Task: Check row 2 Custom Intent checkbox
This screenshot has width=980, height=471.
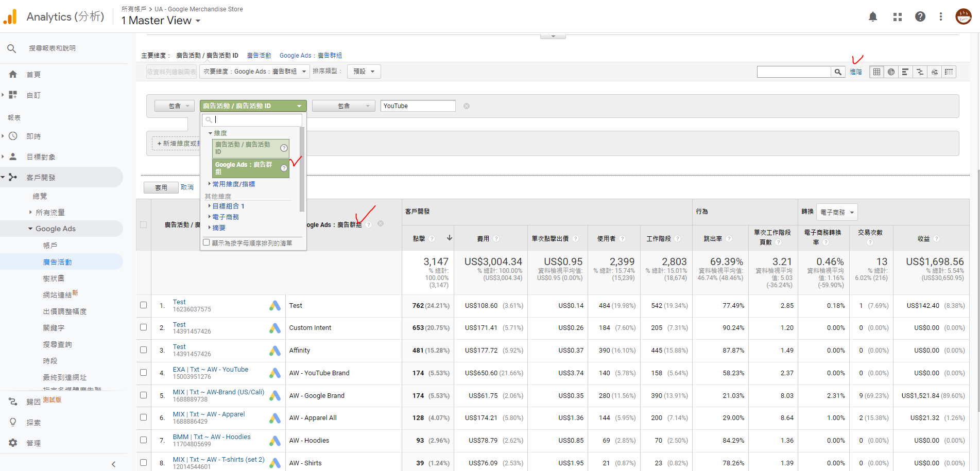Action: pos(144,327)
